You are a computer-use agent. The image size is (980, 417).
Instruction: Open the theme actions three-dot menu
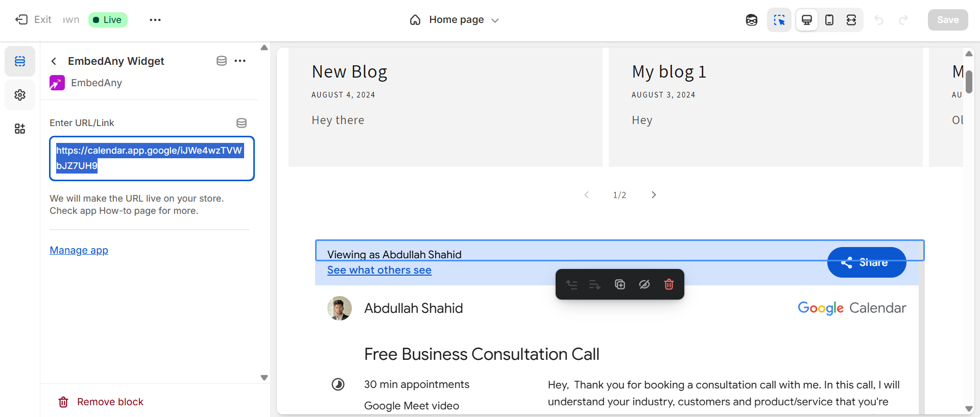click(x=155, y=20)
